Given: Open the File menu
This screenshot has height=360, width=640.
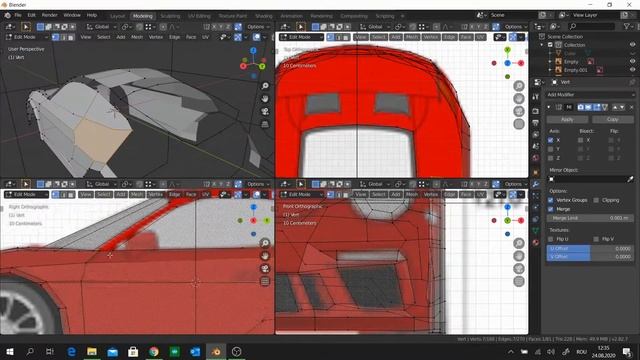Looking at the screenshot, I should (x=18, y=15).
